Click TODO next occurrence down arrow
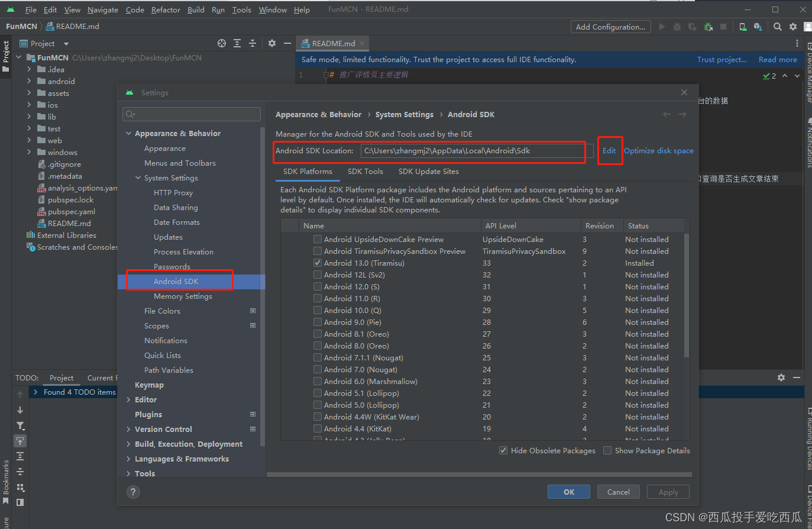This screenshot has height=529, width=812. pyautogui.click(x=20, y=409)
